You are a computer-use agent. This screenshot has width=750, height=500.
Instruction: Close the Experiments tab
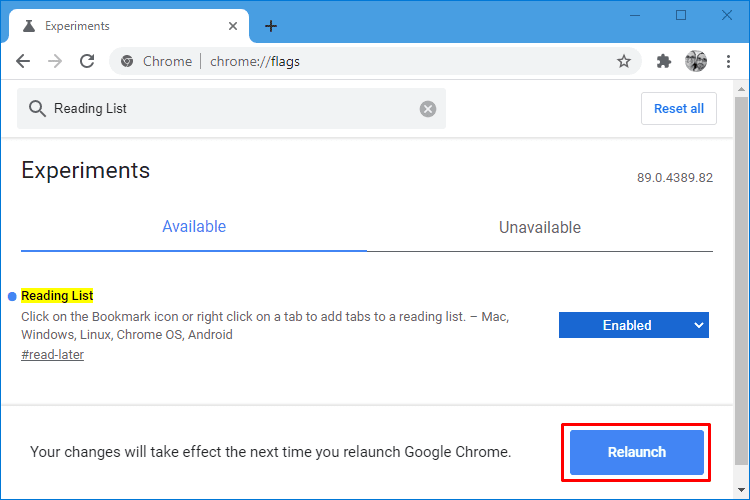click(233, 26)
